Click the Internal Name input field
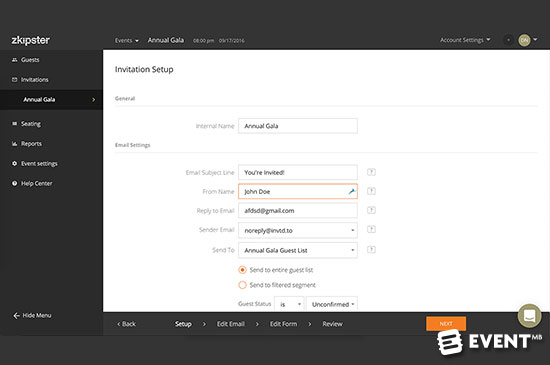550x365 pixels. pyautogui.click(x=298, y=126)
